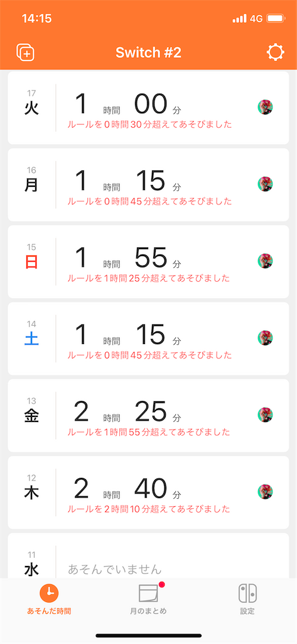
Task: Open the 設定 Switch console tab icon
Action: click(x=247, y=594)
